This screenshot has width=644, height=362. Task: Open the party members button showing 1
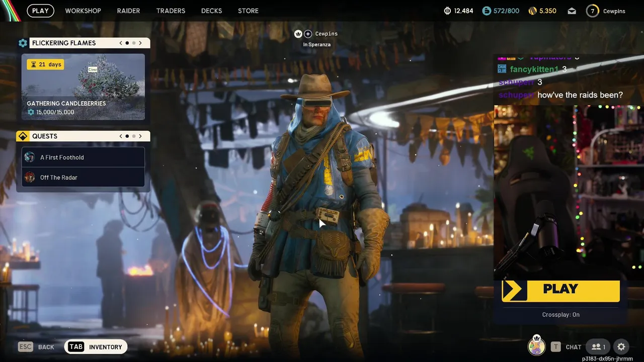click(x=598, y=347)
